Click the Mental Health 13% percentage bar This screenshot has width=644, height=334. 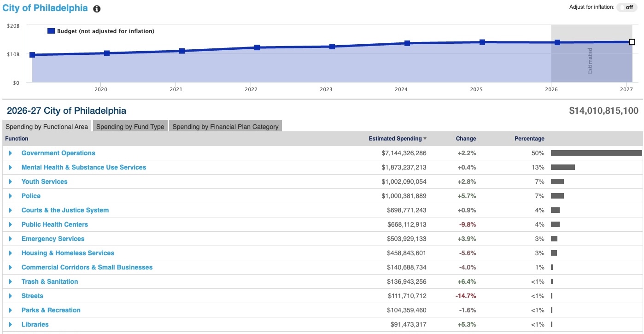563,167
